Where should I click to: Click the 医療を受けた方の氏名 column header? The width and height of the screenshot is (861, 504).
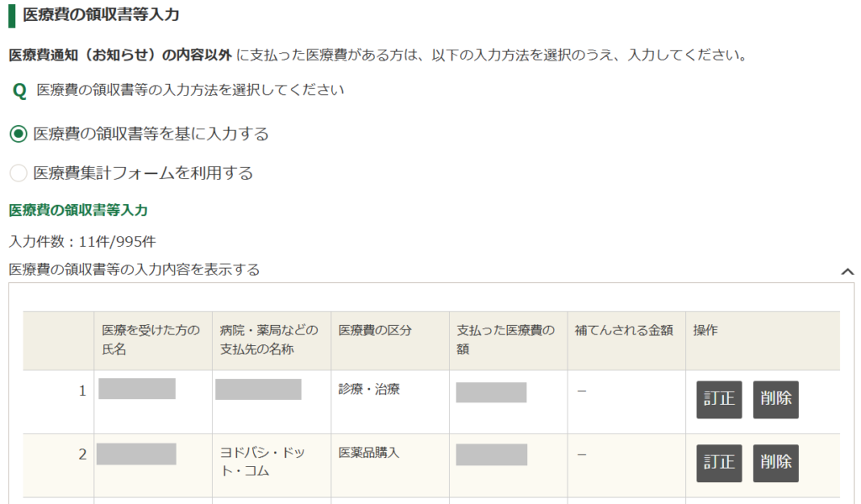coord(151,339)
